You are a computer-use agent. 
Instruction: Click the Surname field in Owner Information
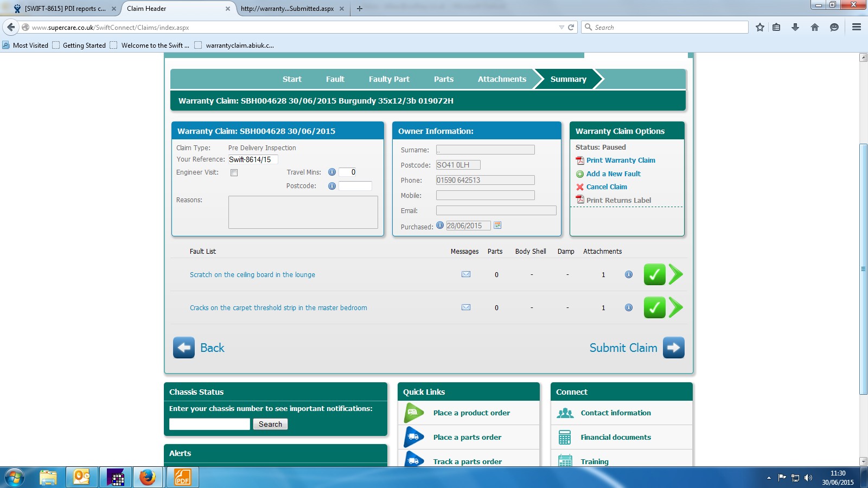[x=486, y=150]
